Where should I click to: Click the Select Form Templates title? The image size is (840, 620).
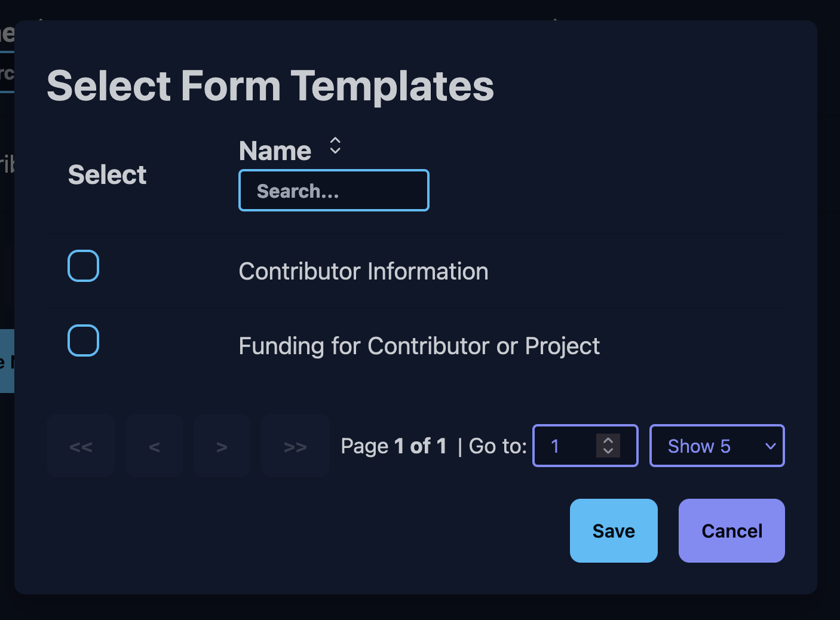click(270, 85)
